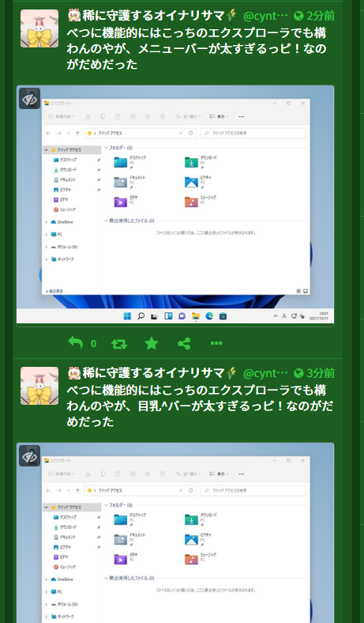Open the ellipsis menu on the 2分前 post
The image size is (364, 623).
[216, 343]
